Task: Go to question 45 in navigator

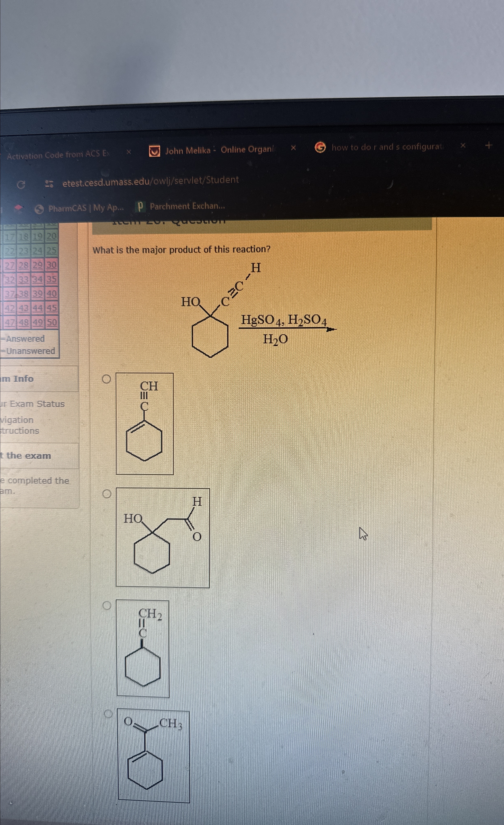Action: (52, 308)
